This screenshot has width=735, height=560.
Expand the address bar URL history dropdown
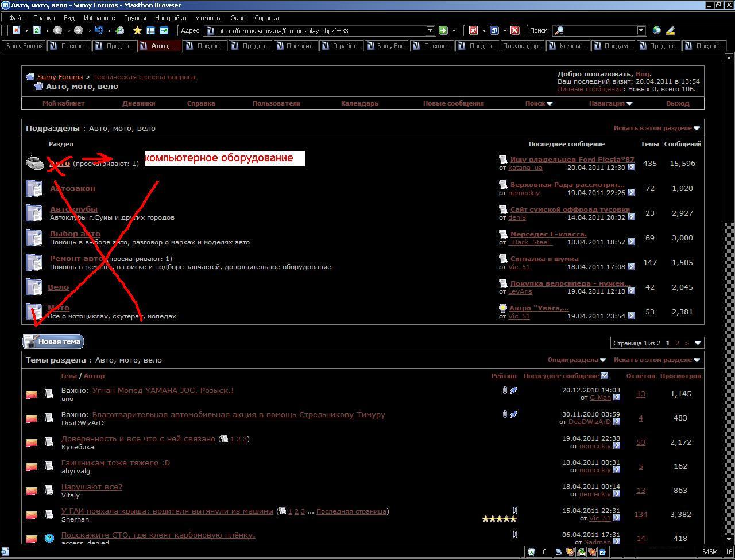point(430,30)
